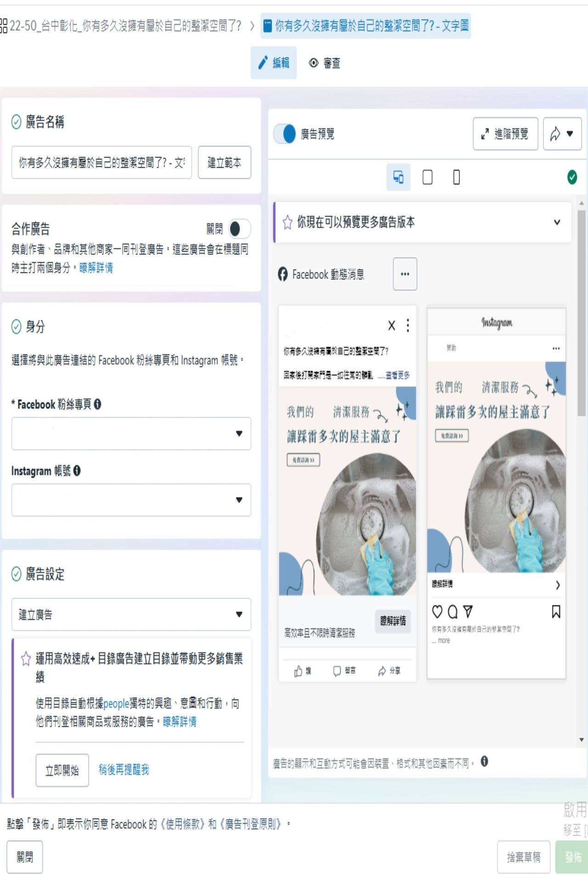Click the X on Facebook ad preview

pos(391,326)
